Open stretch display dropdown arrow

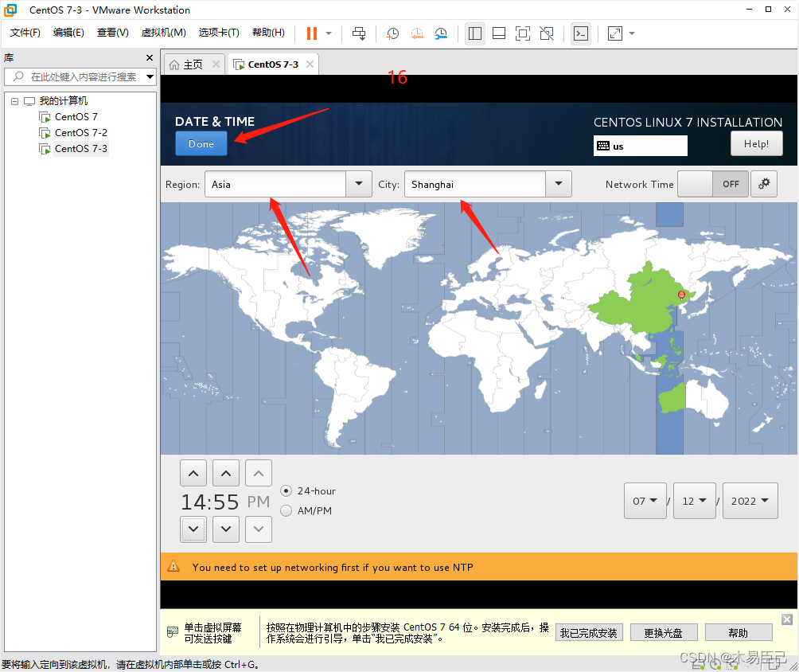pyautogui.click(x=632, y=33)
